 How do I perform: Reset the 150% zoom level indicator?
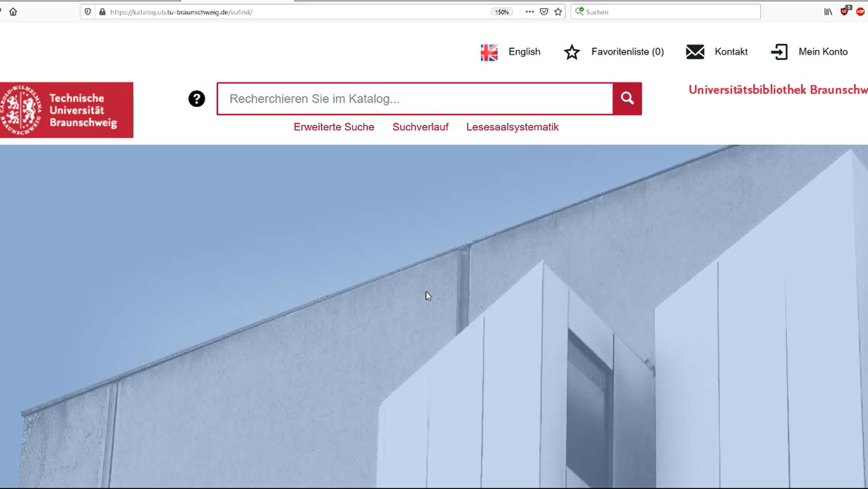(x=502, y=12)
